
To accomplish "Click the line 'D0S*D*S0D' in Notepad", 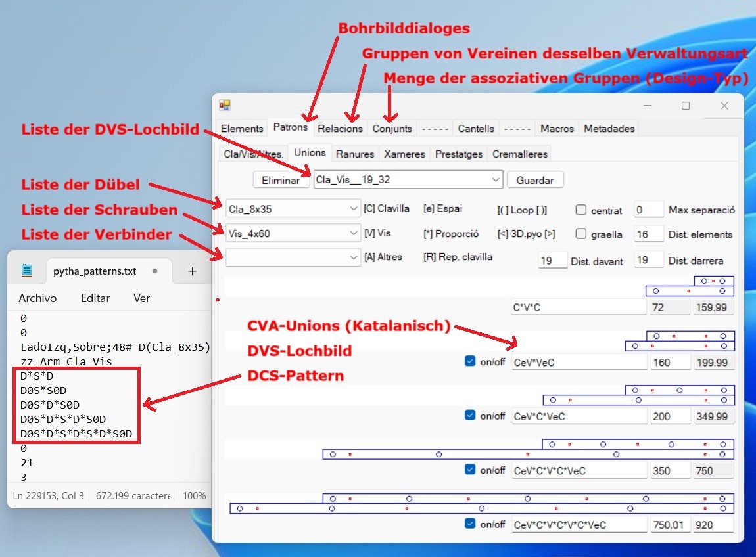I will pyautogui.click(x=50, y=404).
